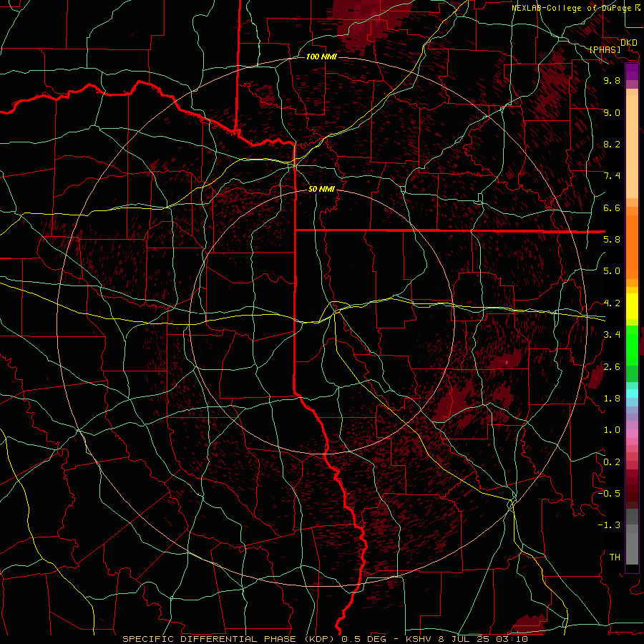Select the purple swatch at top of color bar
This screenshot has height=644, width=644.
(x=632, y=72)
